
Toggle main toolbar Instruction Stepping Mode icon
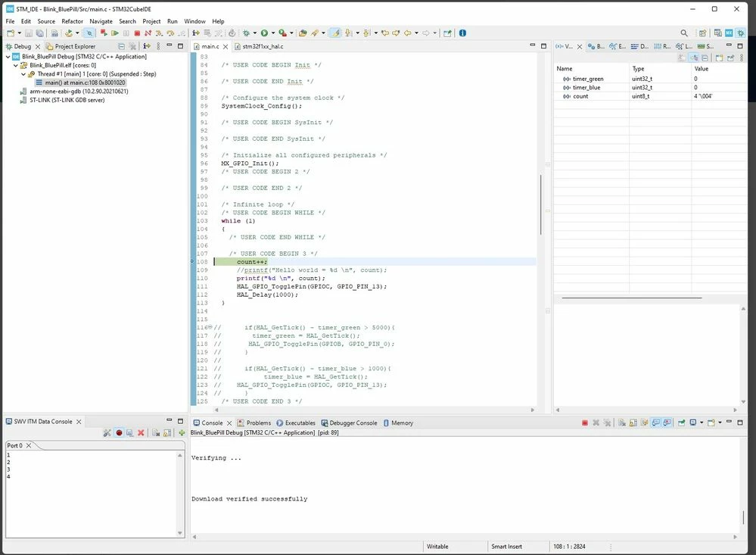(x=196, y=33)
